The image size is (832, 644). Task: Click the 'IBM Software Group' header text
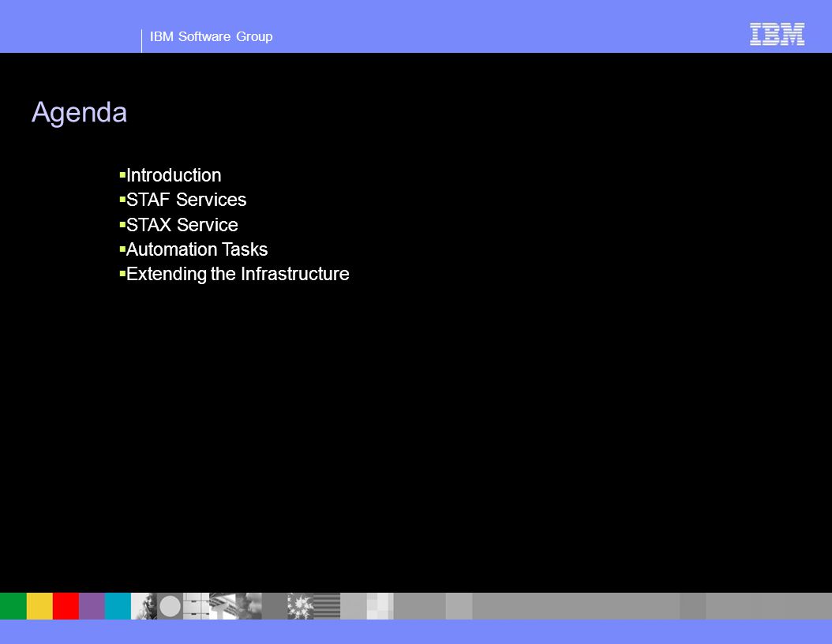coord(212,36)
